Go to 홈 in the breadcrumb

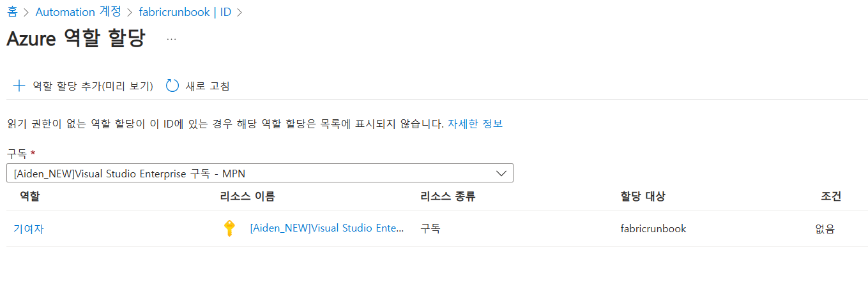[12, 12]
